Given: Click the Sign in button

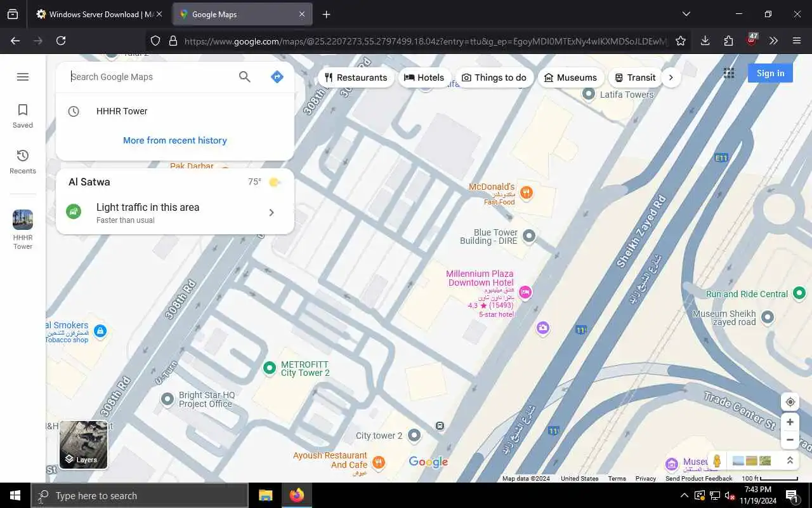Looking at the screenshot, I should tap(770, 73).
